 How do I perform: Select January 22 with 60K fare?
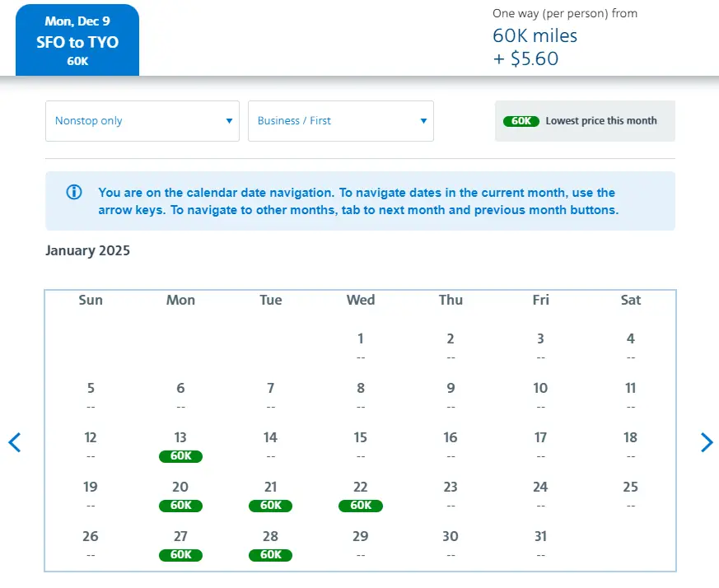tap(360, 495)
